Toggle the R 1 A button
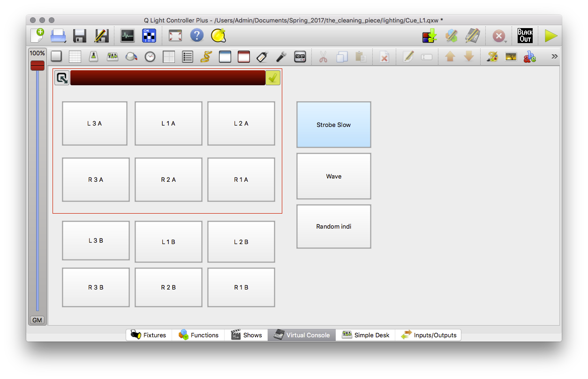This screenshot has height=379, width=588. click(241, 179)
